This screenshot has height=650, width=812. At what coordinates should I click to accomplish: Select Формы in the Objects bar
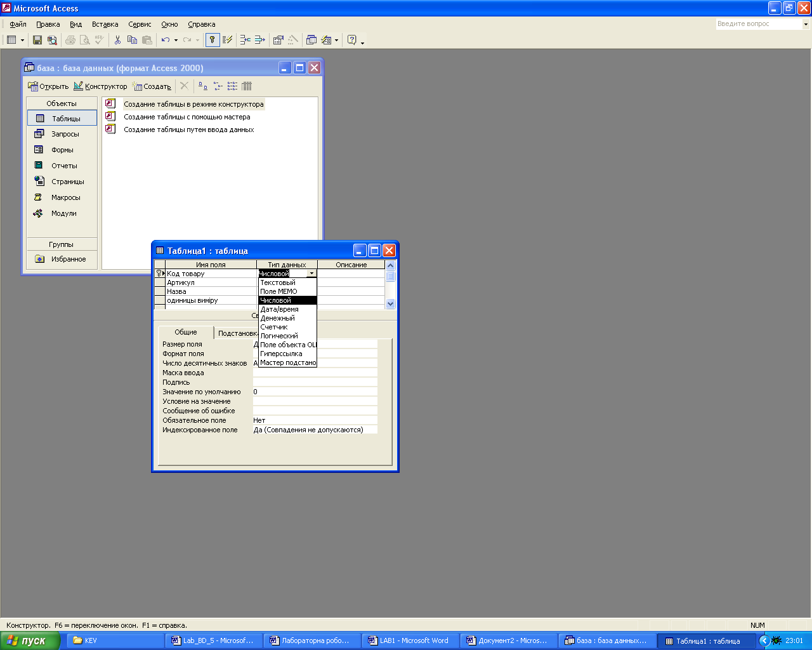pos(62,150)
